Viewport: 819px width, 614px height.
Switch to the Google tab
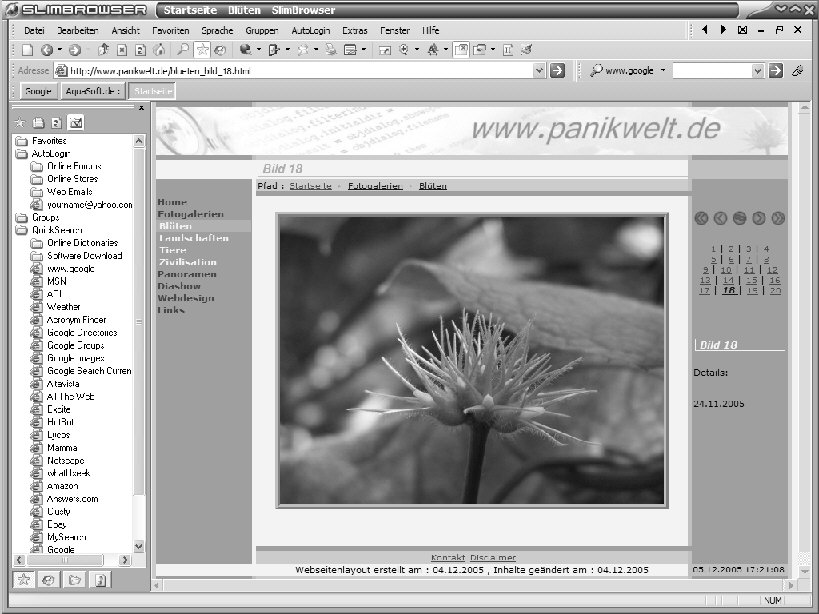pyautogui.click(x=38, y=91)
